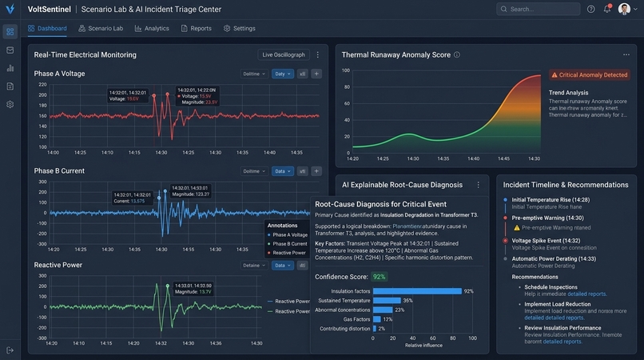This screenshot has width=644, height=360.
Task: Open Real-Time Electrical Monitoring kebab menu
Action: click(317, 54)
